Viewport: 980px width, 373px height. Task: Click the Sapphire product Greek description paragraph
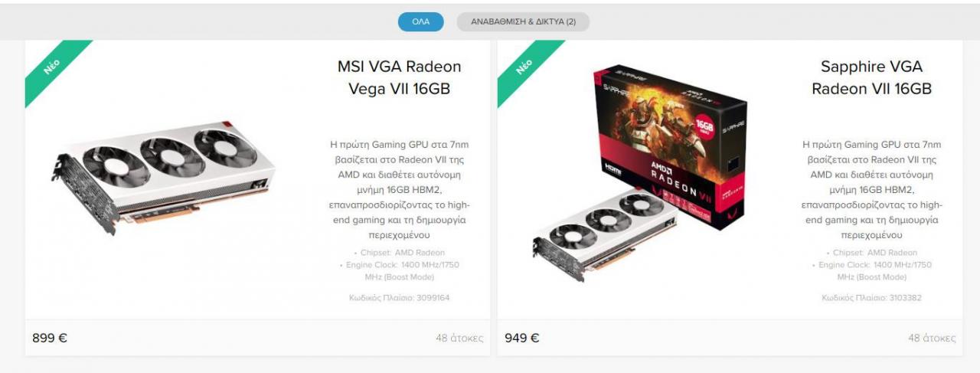point(871,190)
